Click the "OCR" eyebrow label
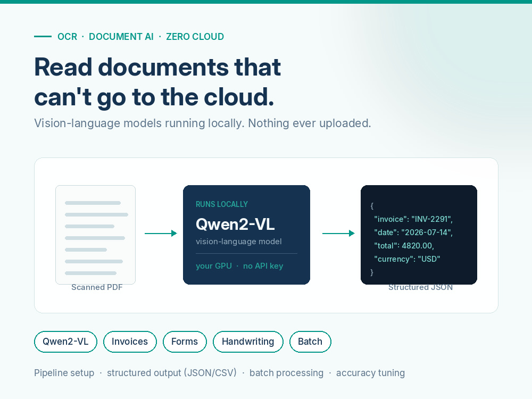This screenshot has height=399, width=532. (67, 37)
